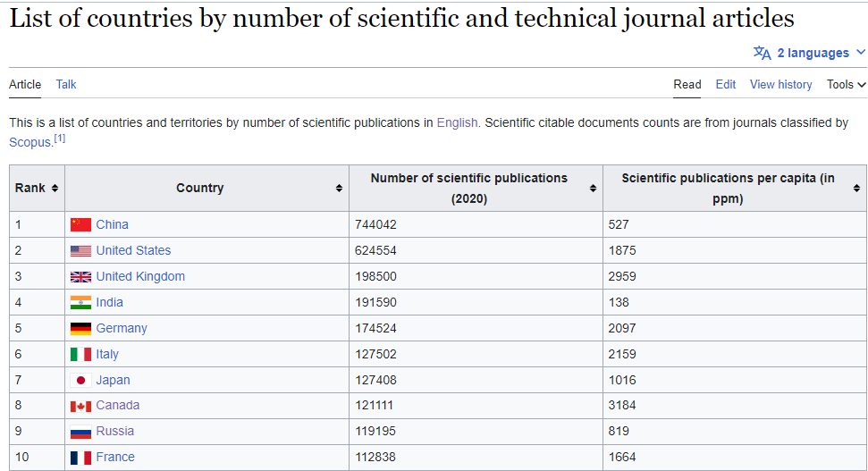The width and height of the screenshot is (868, 471).
Task: Follow the English link in intro
Action: click(457, 122)
